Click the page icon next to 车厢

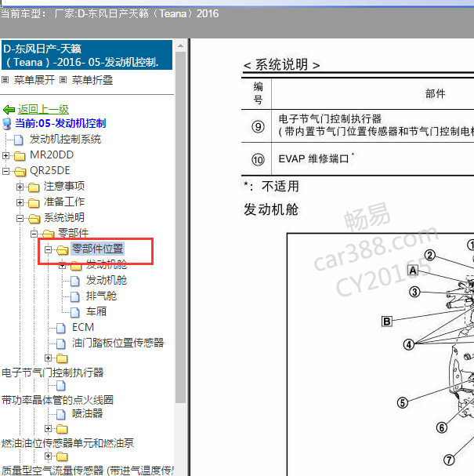click(75, 312)
